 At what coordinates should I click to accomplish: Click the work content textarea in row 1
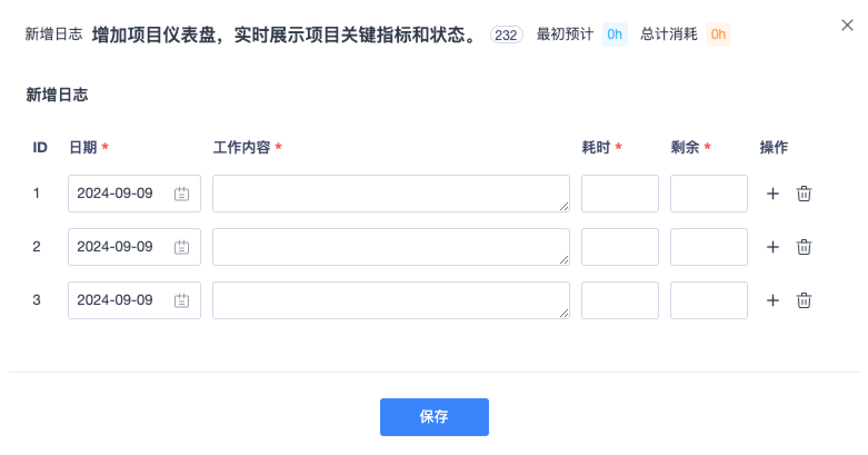click(x=391, y=194)
